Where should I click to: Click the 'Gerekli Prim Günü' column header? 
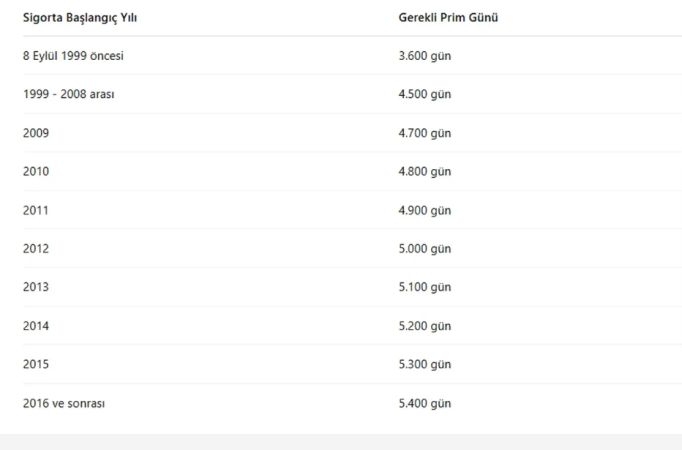448,18
